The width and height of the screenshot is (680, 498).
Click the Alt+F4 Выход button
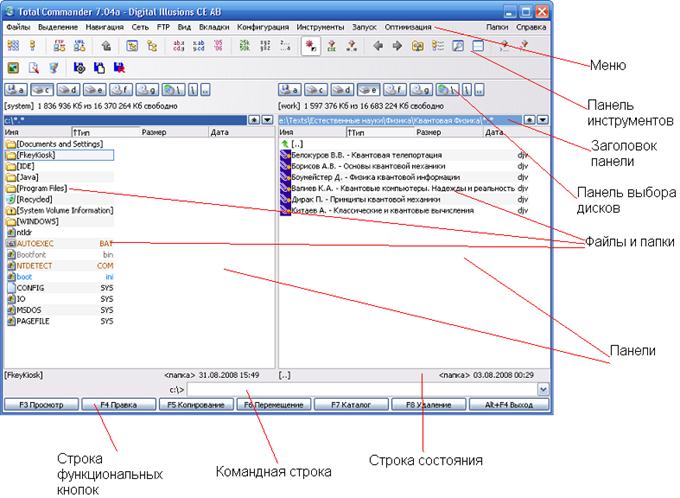(x=509, y=405)
